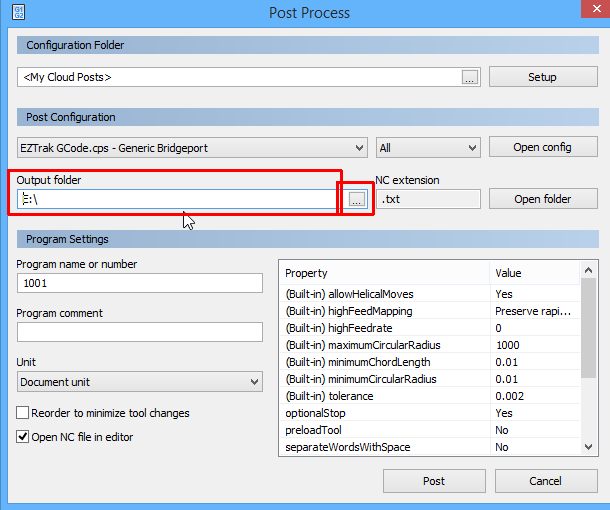The height and width of the screenshot is (510, 610).
Task: Click the Preserve rapi... value cell
Action: tap(533, 311)
